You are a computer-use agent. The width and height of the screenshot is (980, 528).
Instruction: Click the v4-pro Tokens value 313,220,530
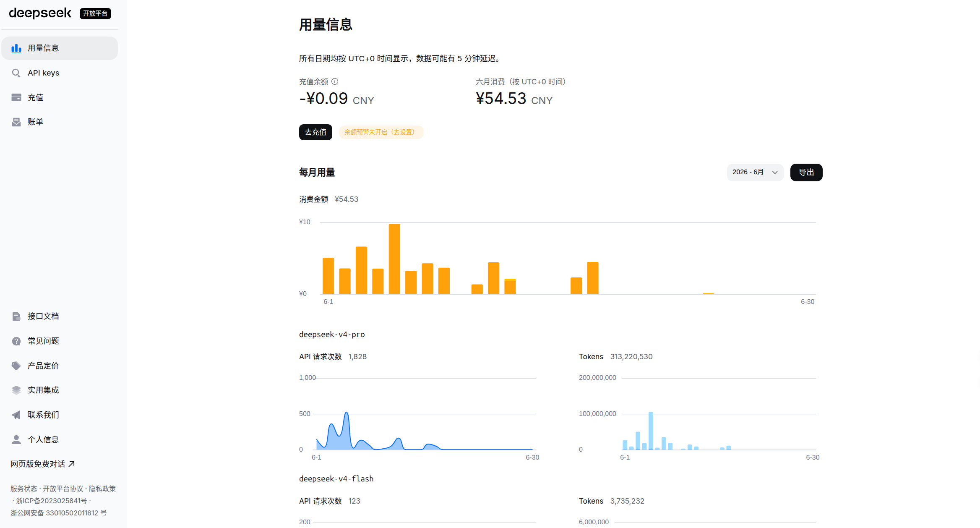click(x=631, y=357)
